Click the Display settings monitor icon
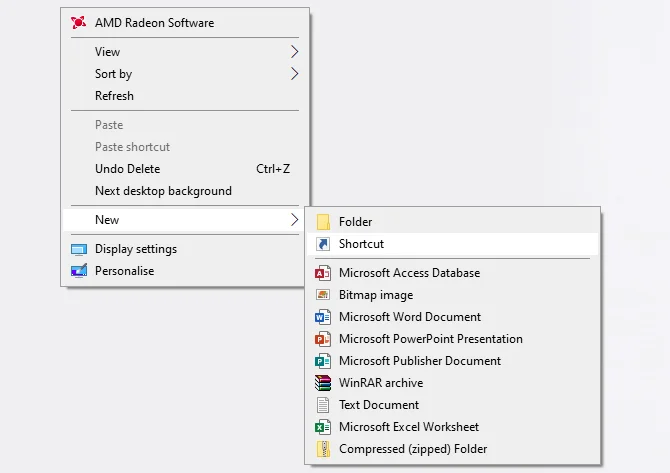This screenshot has width=670, height=473. coord(79,249)
